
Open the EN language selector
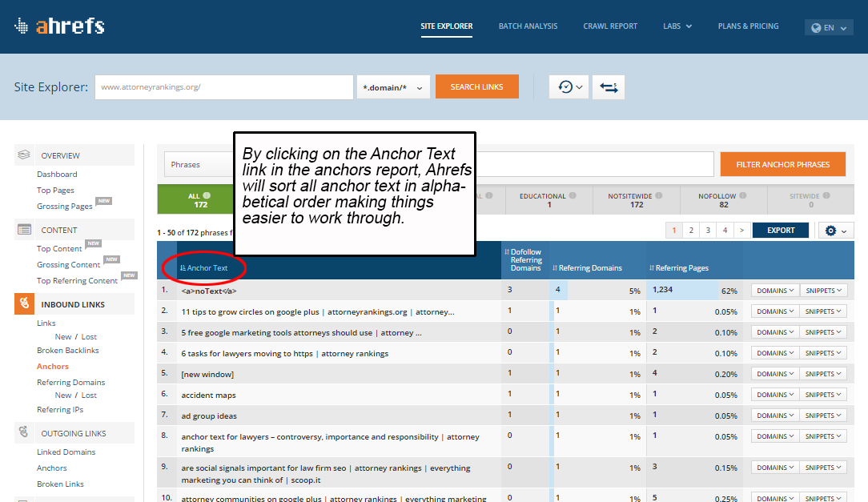click(828, 27)
